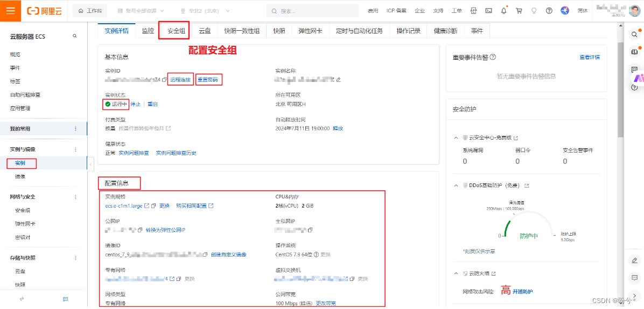Open 账号全部资源 dropdown

coord(141,11)
